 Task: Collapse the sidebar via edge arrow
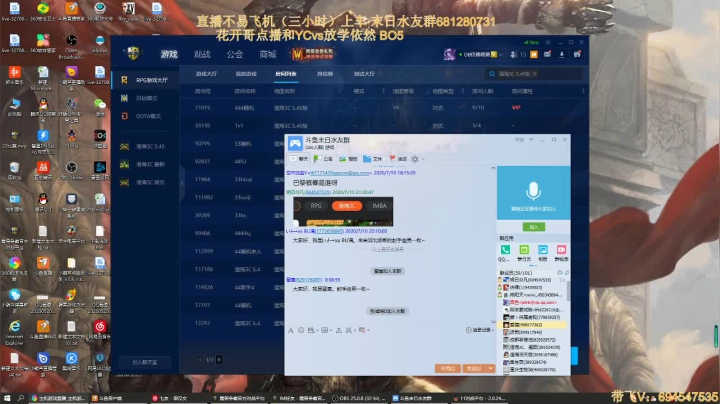(x=182, y=183)
